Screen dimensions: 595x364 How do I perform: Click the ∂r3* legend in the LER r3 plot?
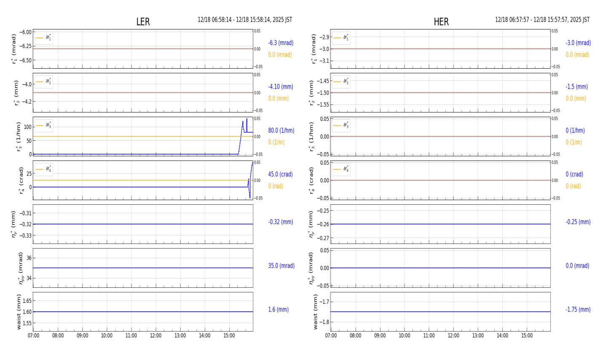(x=44, y=126)
